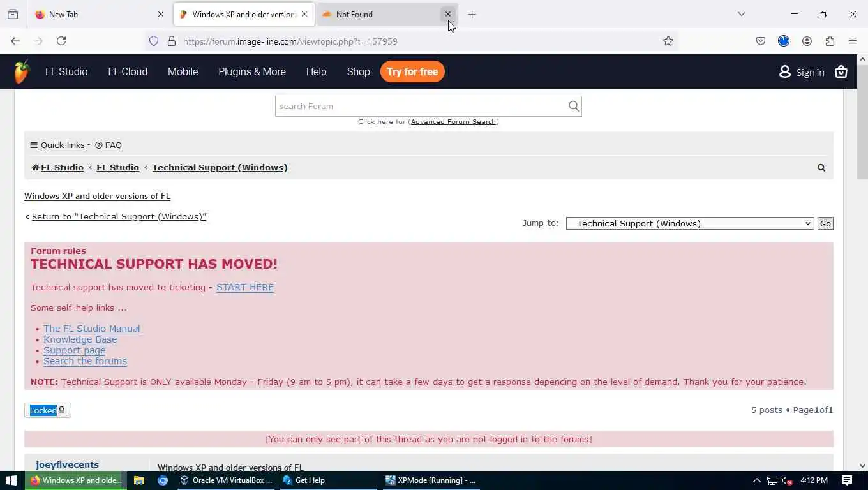Click the taskbar clock showing 4:12 PM
This screenshot has width=868, height=490.
[x=814, y=480]
